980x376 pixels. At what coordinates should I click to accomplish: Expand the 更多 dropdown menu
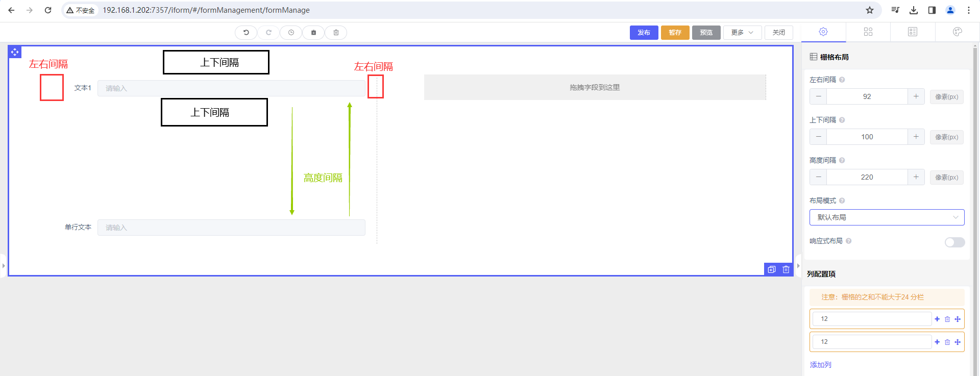click(742, 33)
